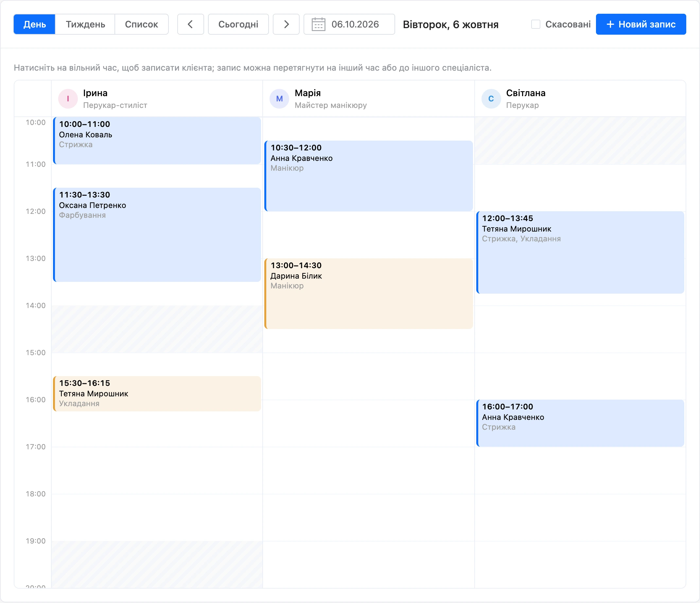Click Ірина's pink avatar icon
The height and width of the screenshot is (603, 700).
[68, 99]
